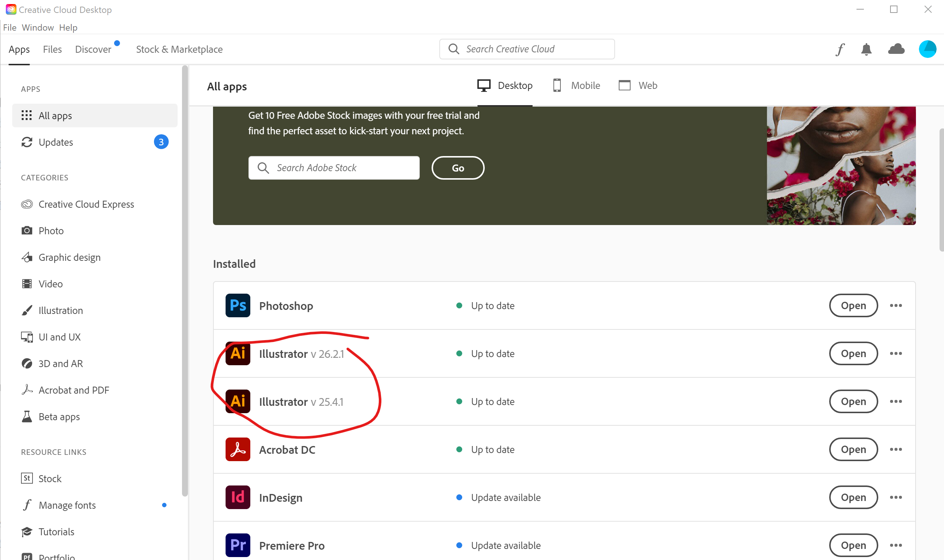Click the sidebar vertical scrollbar

pyautogui.click(x=185, y=281)
